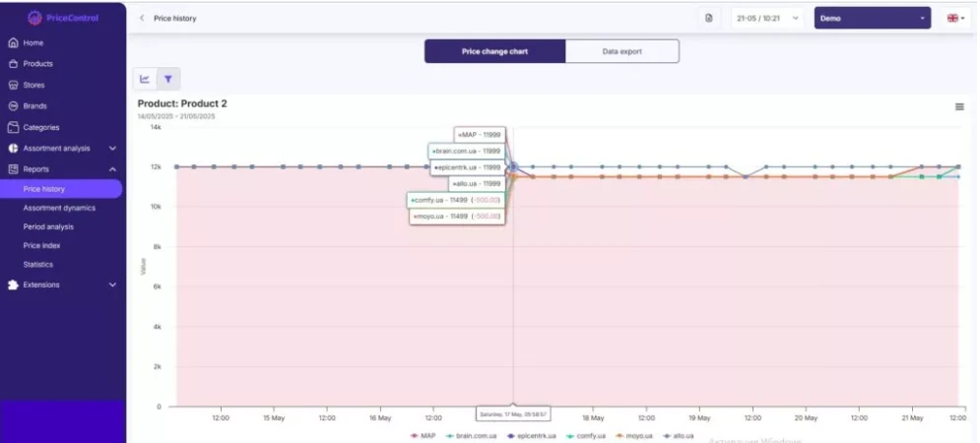The height and width of the screenshot is (443, 980).
Task: Click the Categories folder icon
Action: pyautogui.click(x=13, y=127)
